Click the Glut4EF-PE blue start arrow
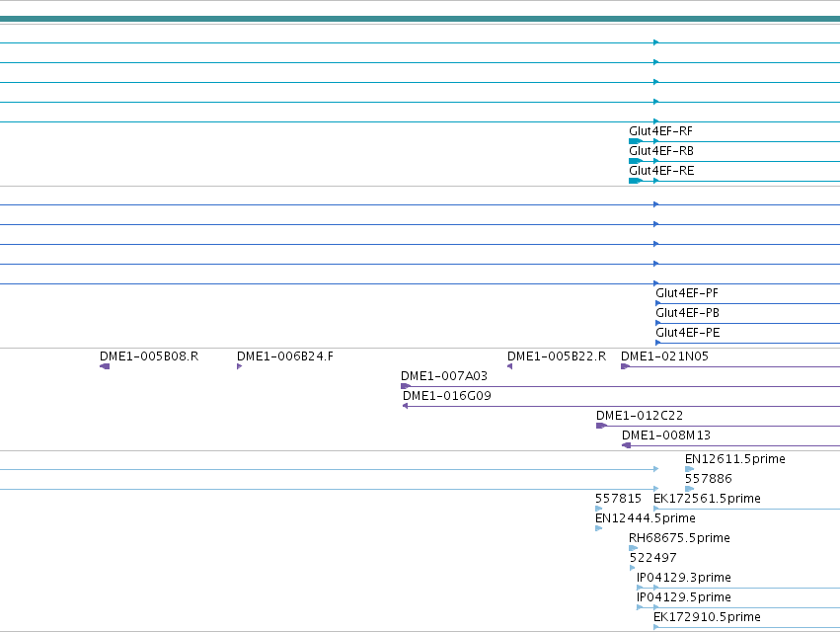The image size is (840, 632). [x=658, y=343]
